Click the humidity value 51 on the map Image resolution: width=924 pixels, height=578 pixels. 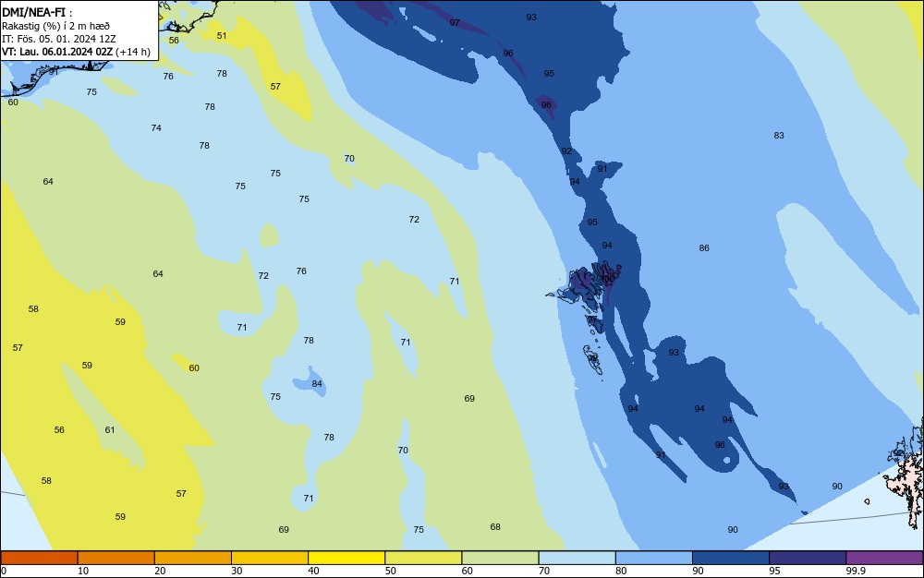tap(222, 35)
